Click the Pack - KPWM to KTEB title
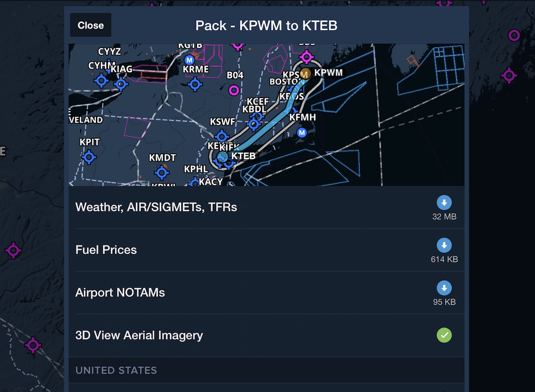 click(266, 25)
